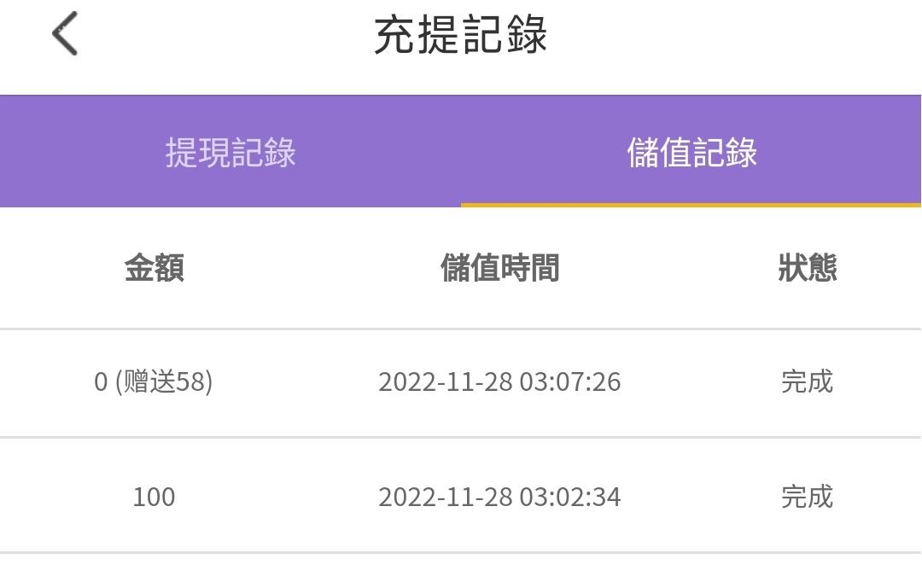Click the yellow active tab underline
The width and height of the screenshot is (922, 588).
coord(691,205)
